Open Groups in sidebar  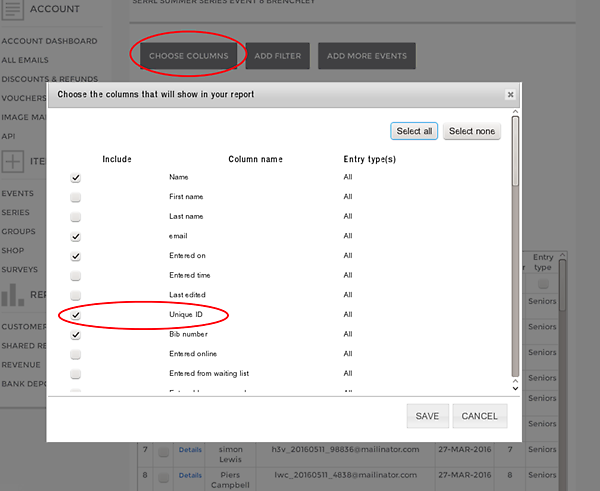[x=18, y=232]
